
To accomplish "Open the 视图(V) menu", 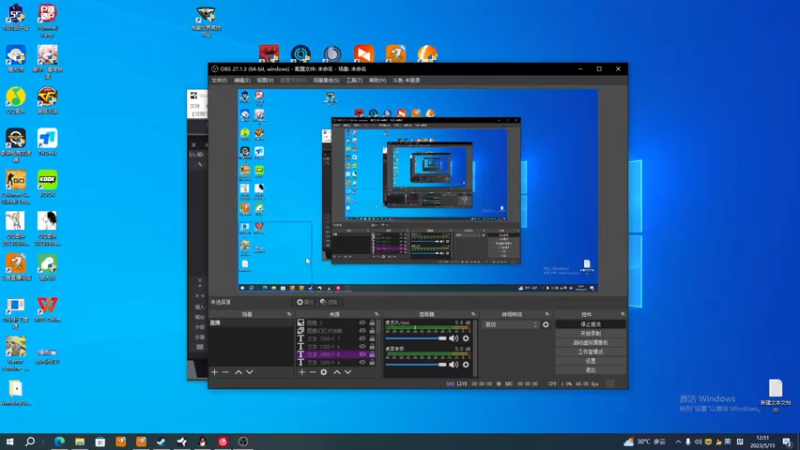I will 265,81.
